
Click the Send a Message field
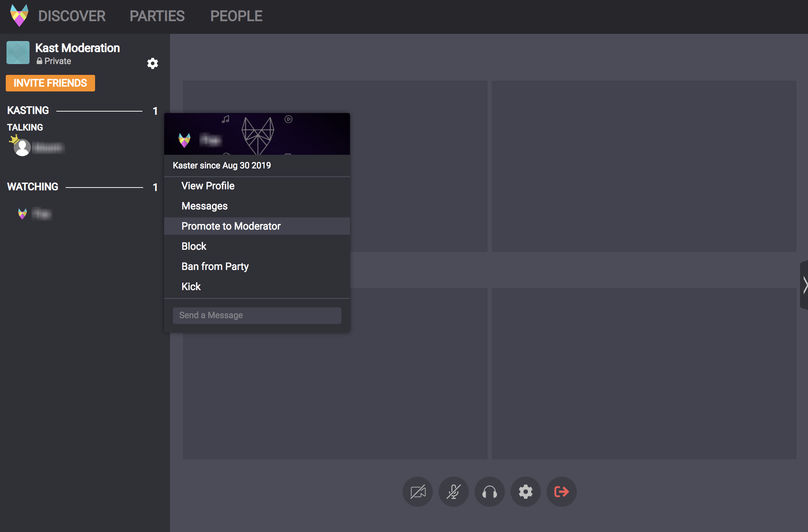pos(257,315)
